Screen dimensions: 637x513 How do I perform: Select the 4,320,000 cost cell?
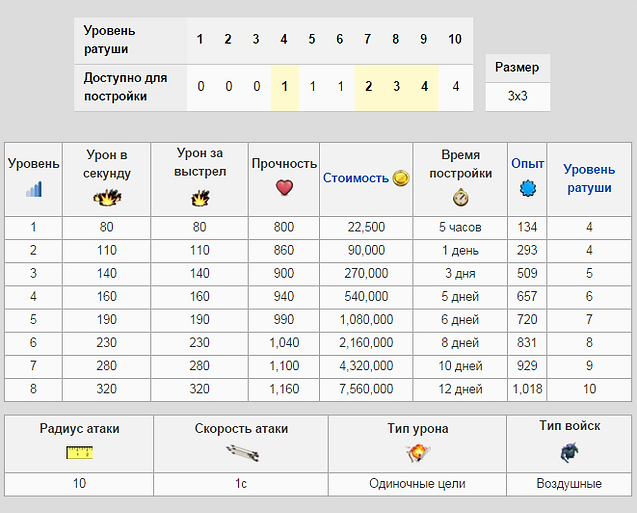[366, 366]
